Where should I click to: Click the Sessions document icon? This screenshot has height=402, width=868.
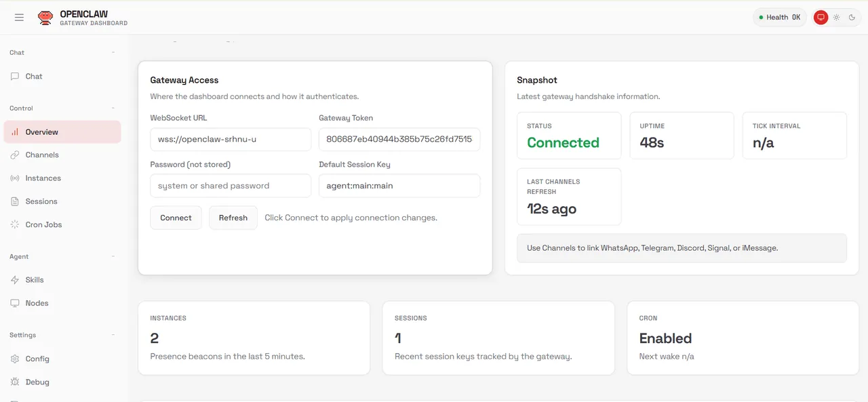point(15,201)
